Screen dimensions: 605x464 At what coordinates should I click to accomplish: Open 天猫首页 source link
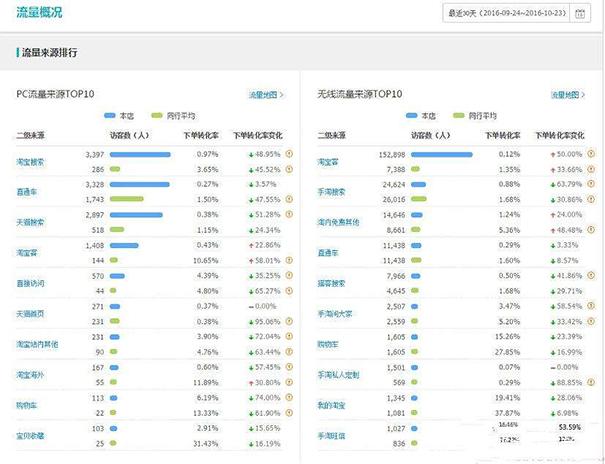(30, 314)
